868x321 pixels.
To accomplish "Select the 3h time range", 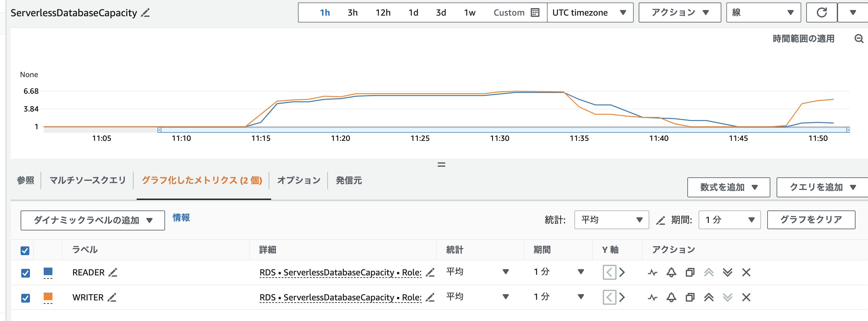I will [x=353, y=13].
